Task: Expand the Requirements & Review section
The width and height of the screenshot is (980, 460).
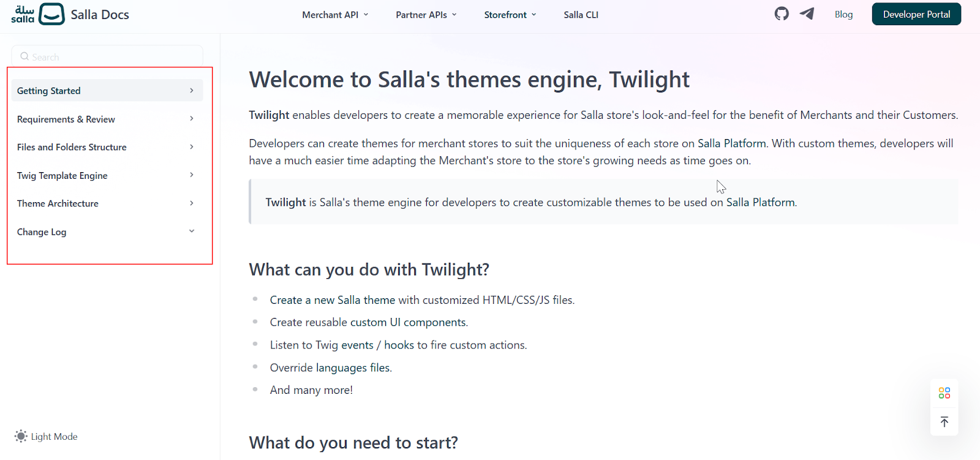Action: pyautogui.click(x=107, y=119)
